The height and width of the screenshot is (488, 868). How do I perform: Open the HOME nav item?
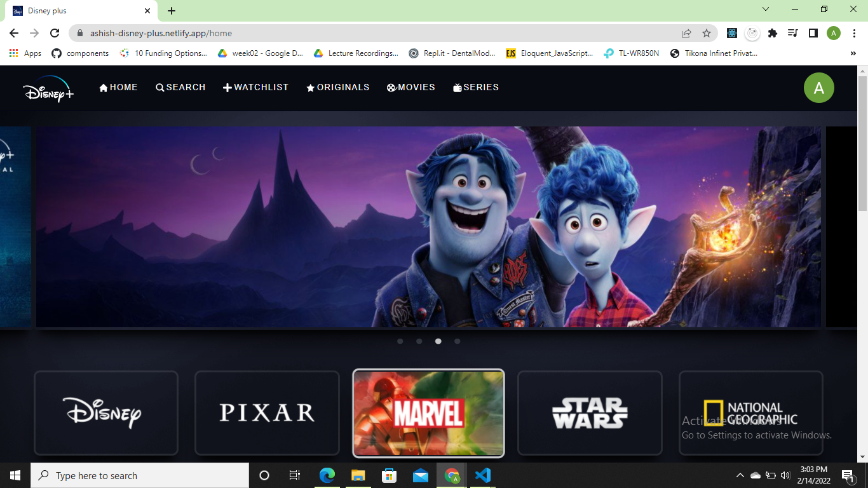[x=118, y=88]
